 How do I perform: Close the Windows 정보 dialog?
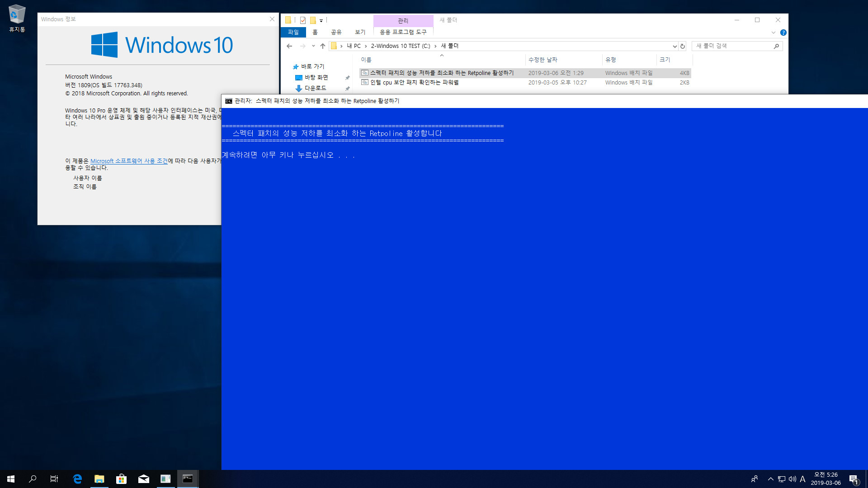pos(272,19)
